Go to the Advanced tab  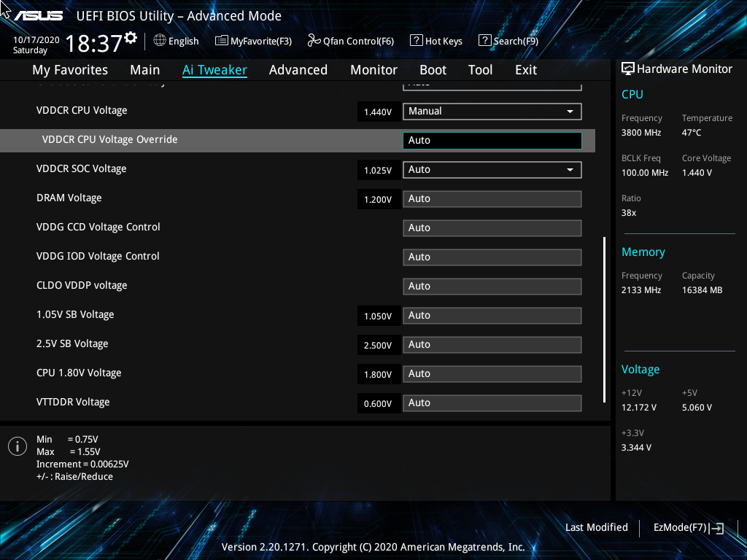tap(298, 70)
